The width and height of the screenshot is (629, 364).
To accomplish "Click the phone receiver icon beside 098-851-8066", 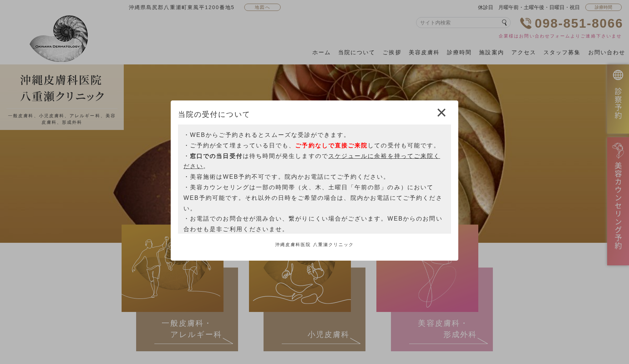I will pos(526,23).
